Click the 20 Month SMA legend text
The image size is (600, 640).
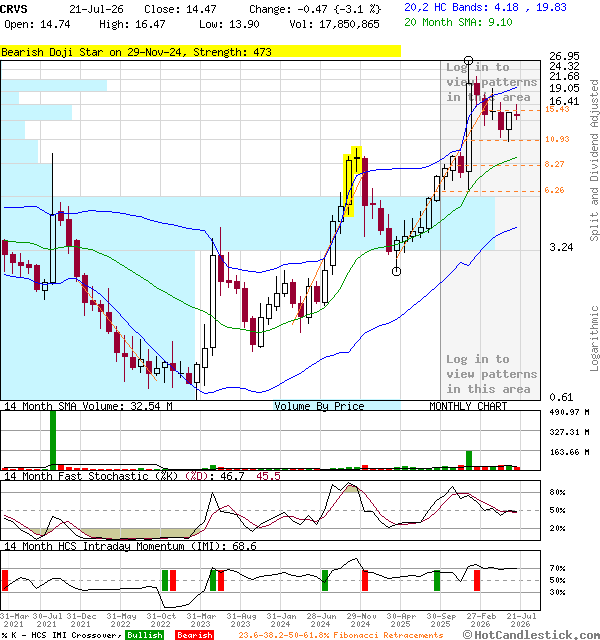pyautogui.click(x=458, y=22)
